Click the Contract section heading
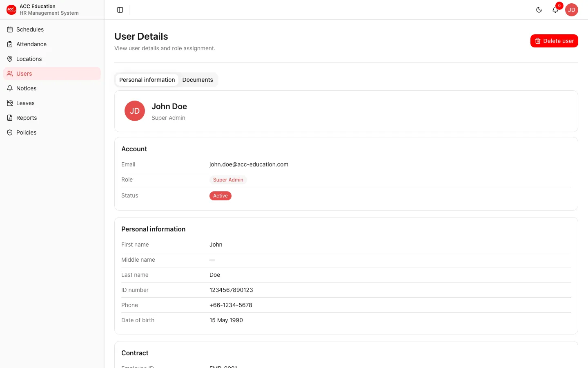The width and height of the screenshot is (588, 368). (x=135, y=353)
